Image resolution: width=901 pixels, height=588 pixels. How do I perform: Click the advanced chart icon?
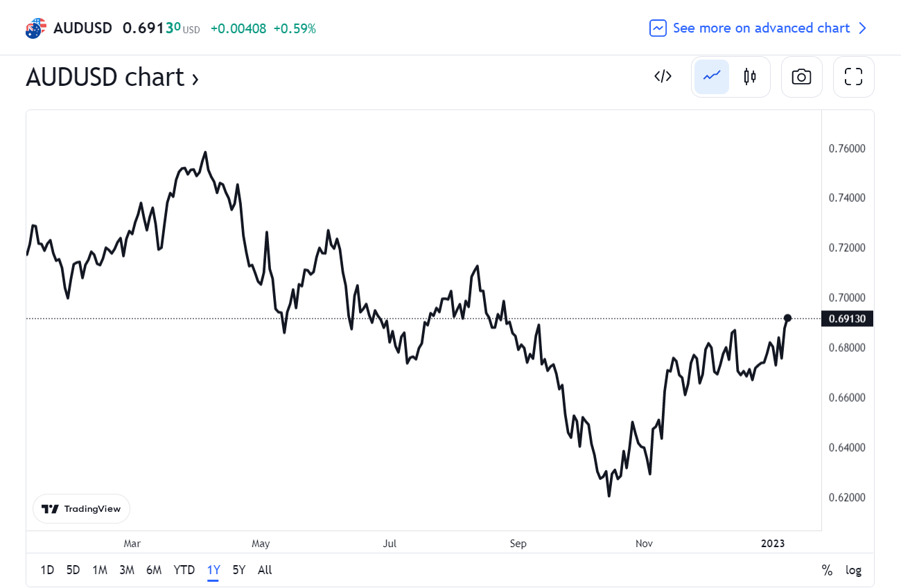point(658,28)
